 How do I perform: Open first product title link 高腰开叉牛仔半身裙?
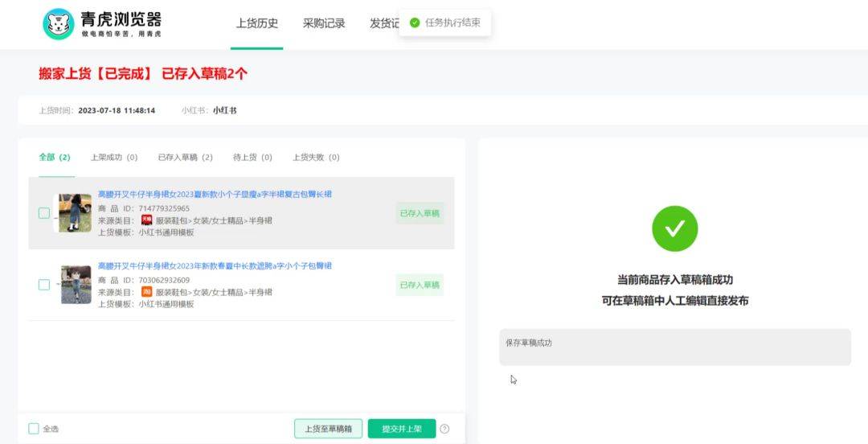pos(215,195)
